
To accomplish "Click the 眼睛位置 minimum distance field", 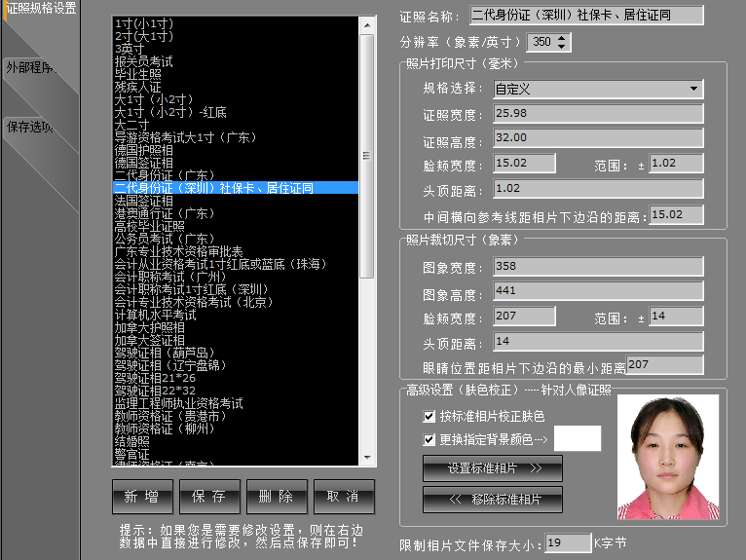I will [x=664, y=364].
